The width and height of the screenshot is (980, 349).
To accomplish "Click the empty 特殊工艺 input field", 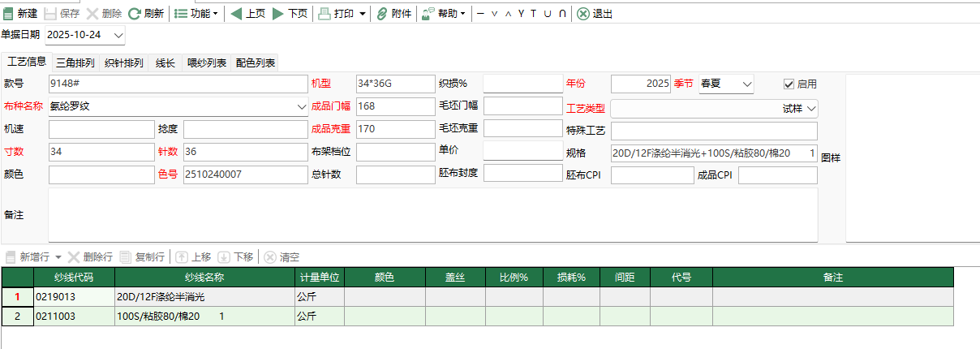I will point(714,131).
